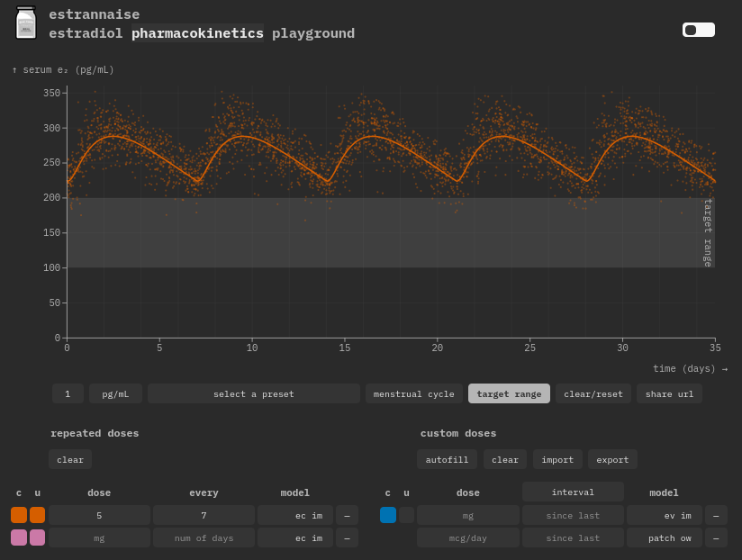The height and width of the screenshot is (560, 742).
Task: Click the autofill button in custom doses
Action: pos(447,459)
